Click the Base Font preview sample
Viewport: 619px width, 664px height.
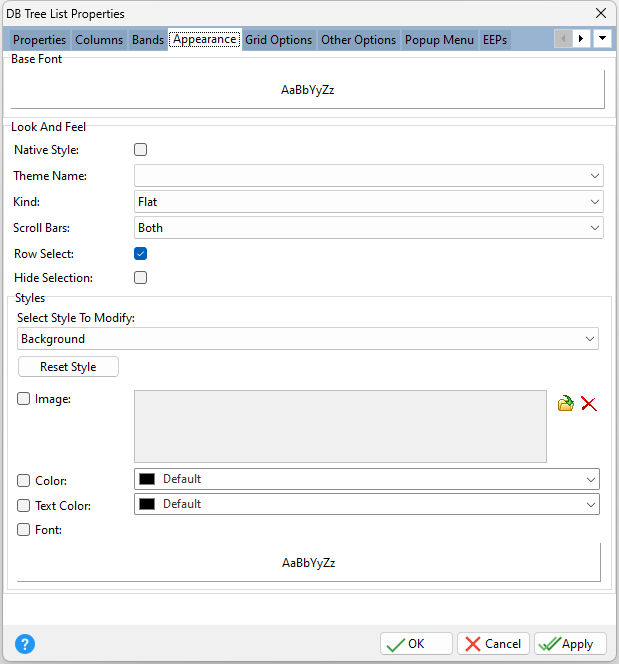click(308, 90)
